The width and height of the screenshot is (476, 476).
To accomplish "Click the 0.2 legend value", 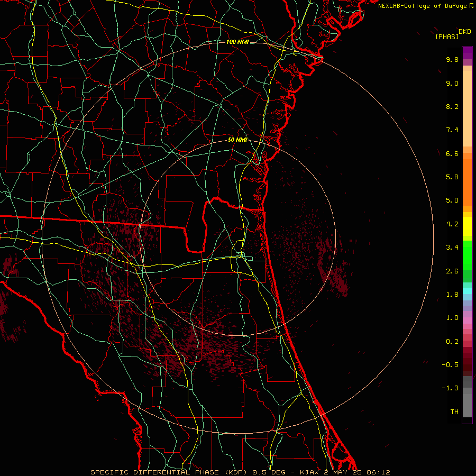I will point(452,342).
